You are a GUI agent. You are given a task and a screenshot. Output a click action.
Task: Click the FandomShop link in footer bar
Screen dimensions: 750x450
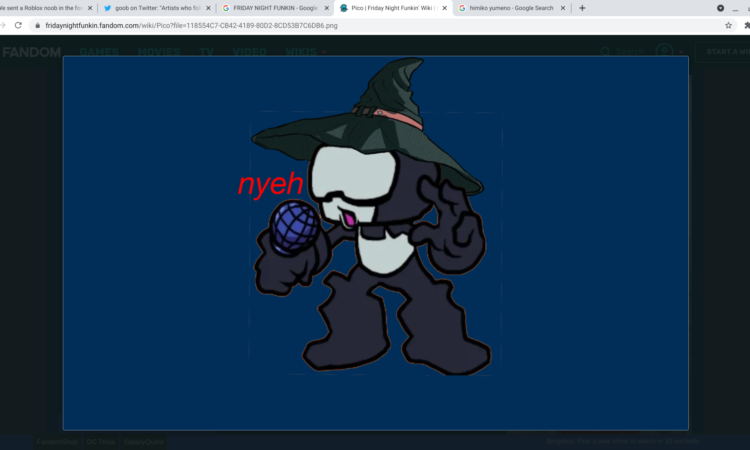pos(57,441)
